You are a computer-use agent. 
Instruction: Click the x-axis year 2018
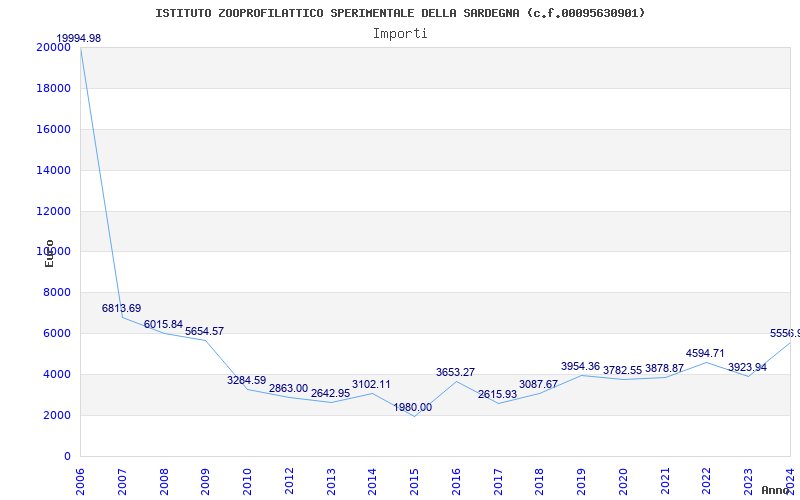coord(540,482)
